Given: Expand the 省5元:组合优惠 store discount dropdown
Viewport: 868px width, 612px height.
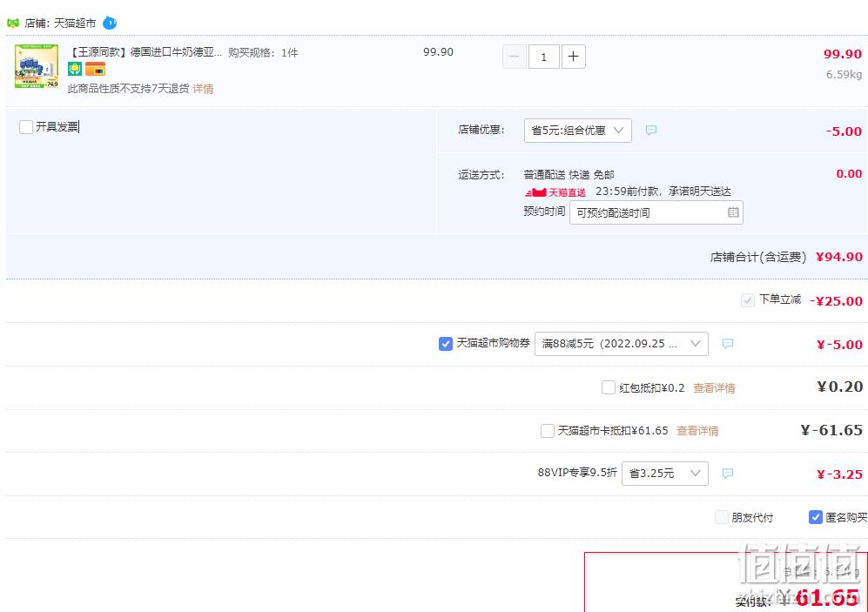Looking at the screenshot, I should 578,131.
